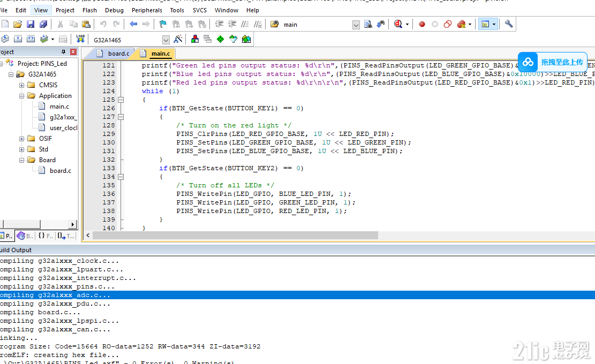Select board.c in project tree
Image resolution: width=595 pixels, height=364 pixels.
(61, 171)
